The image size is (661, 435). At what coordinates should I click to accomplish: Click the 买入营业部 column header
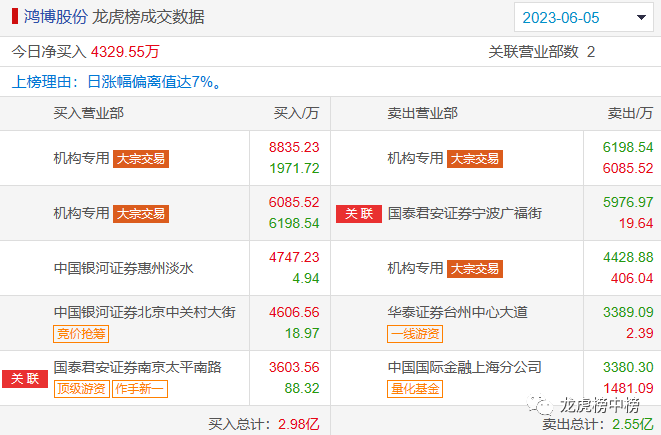pyautogui.click(x=88, y=113)
